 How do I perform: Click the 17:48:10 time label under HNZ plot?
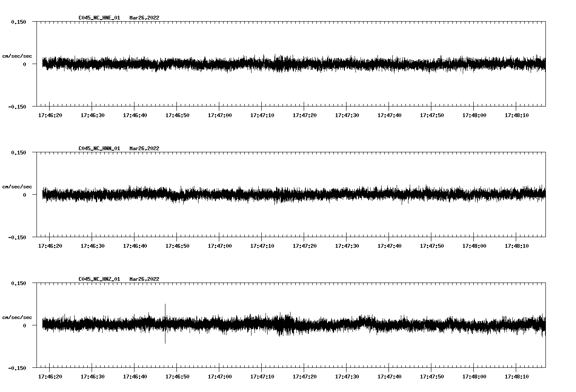pos(517,377)
